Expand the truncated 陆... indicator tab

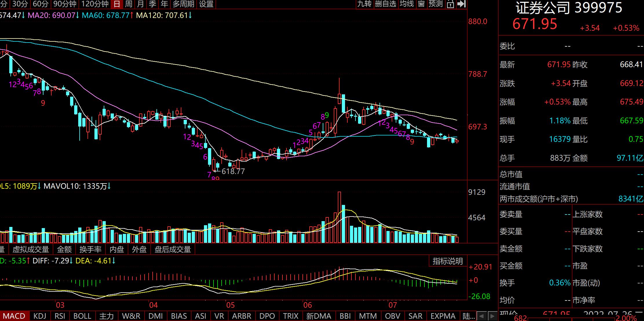pyautogui.click(x=468, y=316)
